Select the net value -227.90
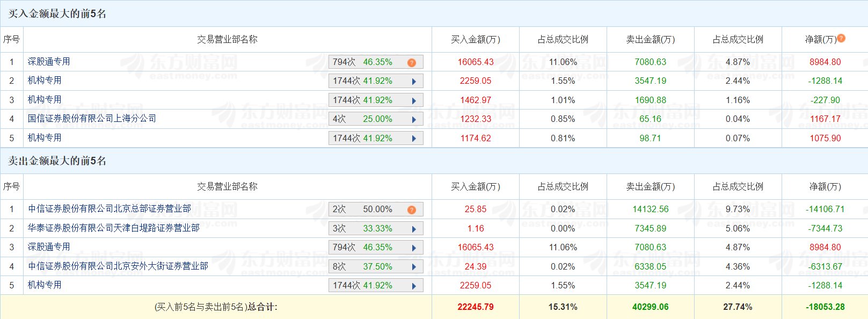The width and height of the screenshot is (868, 319). click(826, 100)
